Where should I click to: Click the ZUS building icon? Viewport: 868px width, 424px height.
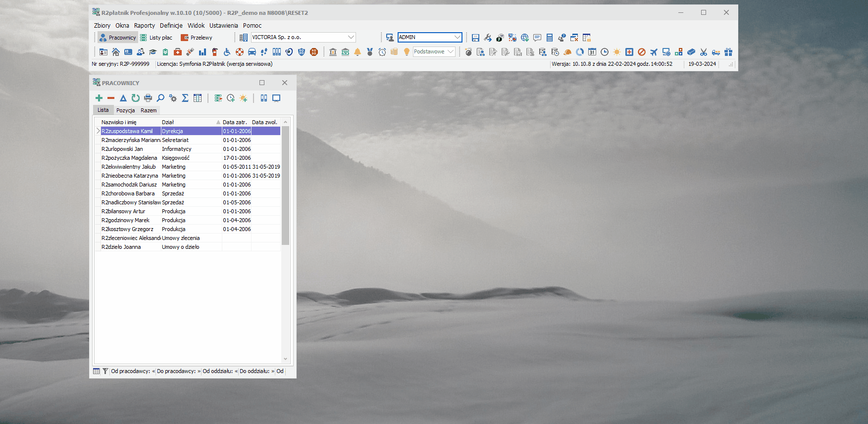point(345,52)
